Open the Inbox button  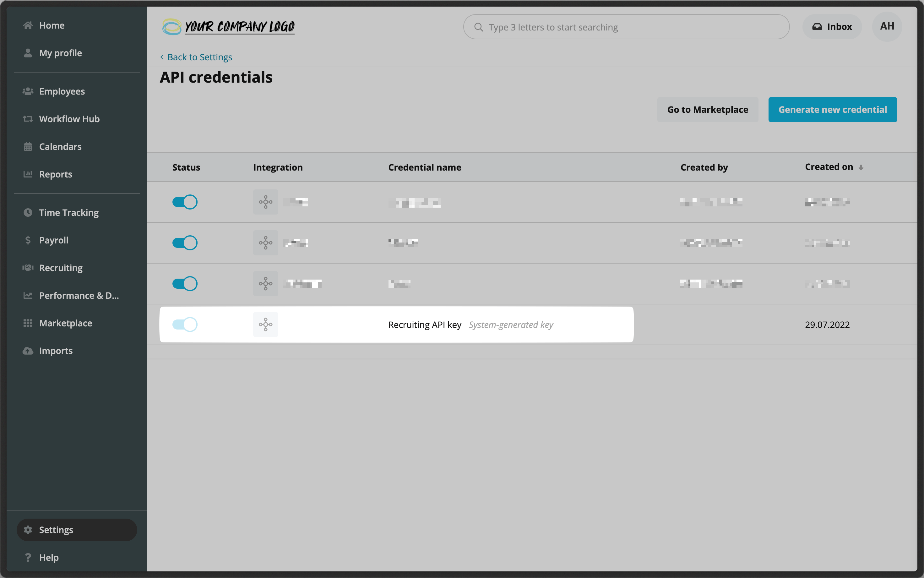pos(832,27)
